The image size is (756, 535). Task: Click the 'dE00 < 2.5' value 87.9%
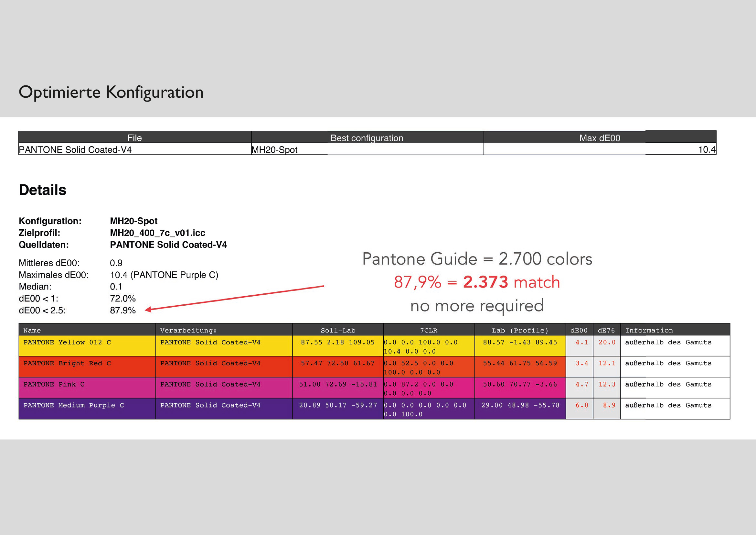(x=122, y=310)
